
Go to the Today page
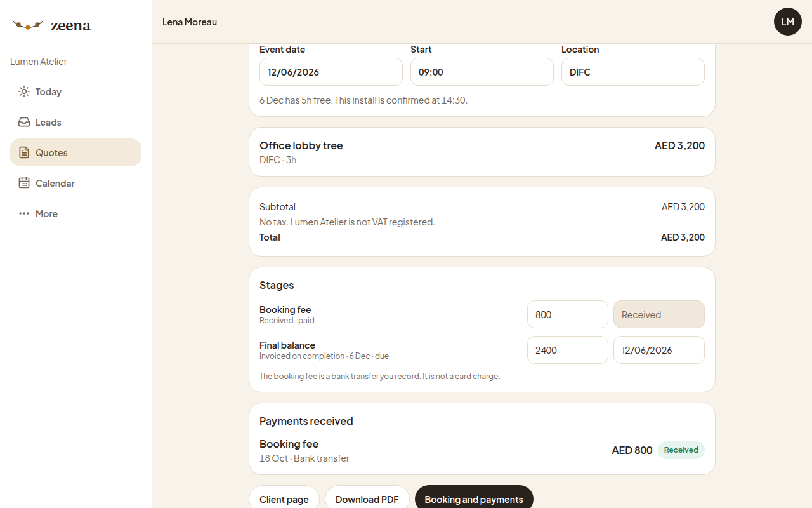point(75,91)
